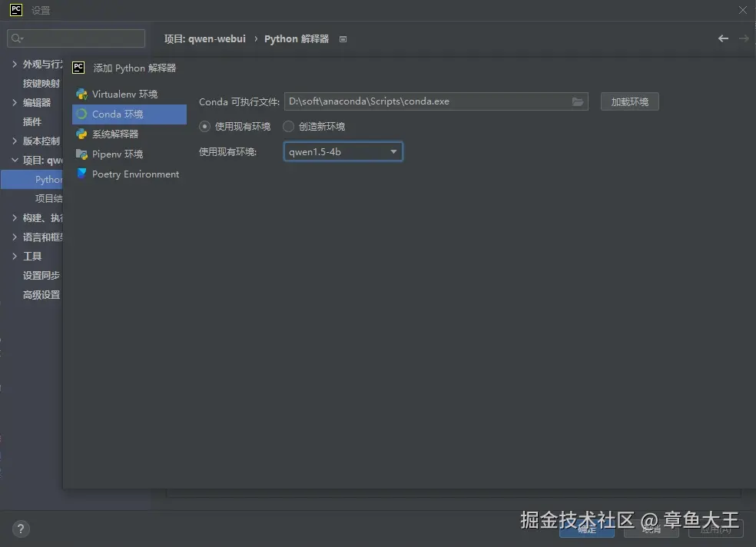The height and width of the screenshot is (547, 756).
Task: Expand 工具 settings section
Action: click(x=15, y=257)
